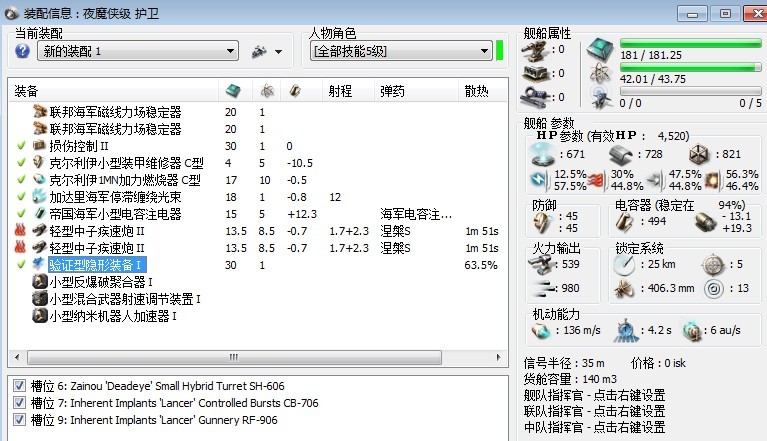Click the right scroll arrow of the module list

pyautogui.click(x=498, y=357)
